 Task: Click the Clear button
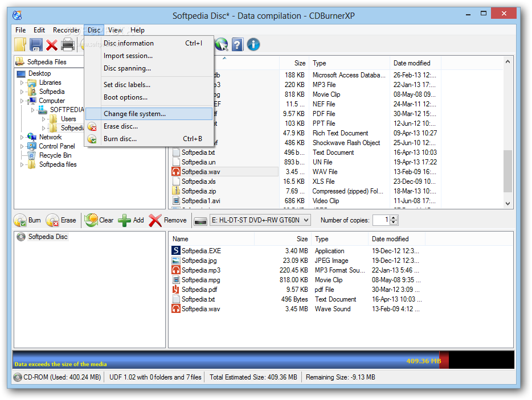(x=99, y=220)
